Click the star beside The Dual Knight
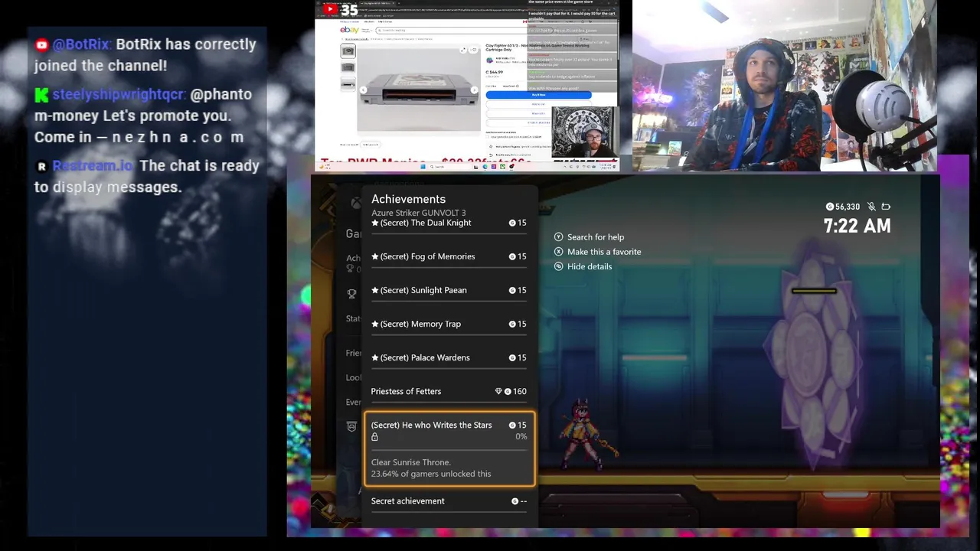This screenshot has width=980, height=551. (x=375, y=223)
